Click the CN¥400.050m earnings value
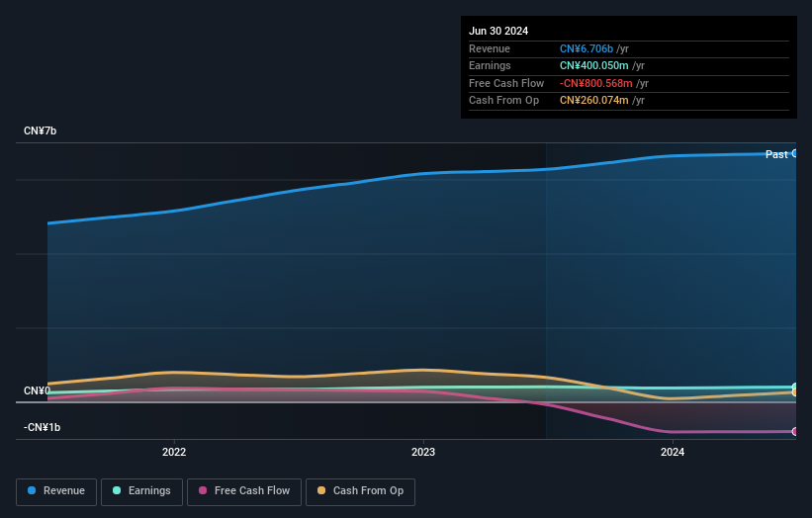 [x=594, y=65]
